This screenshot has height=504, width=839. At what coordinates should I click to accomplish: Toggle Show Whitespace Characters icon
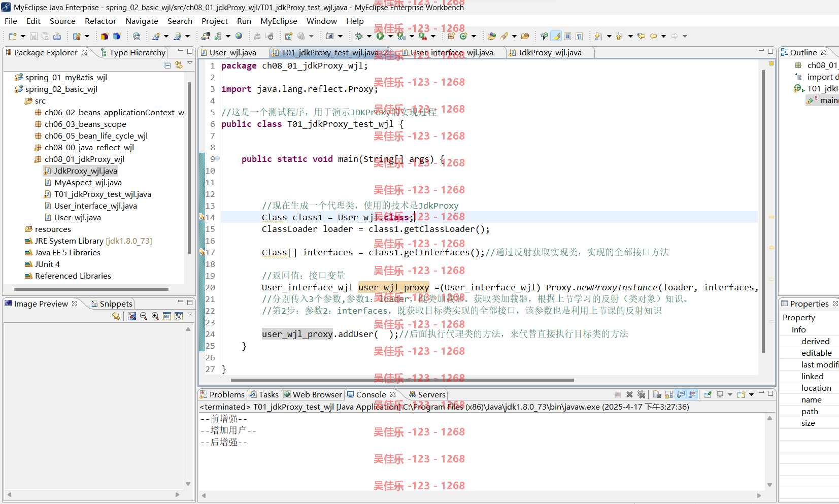[x=579, y=36]
